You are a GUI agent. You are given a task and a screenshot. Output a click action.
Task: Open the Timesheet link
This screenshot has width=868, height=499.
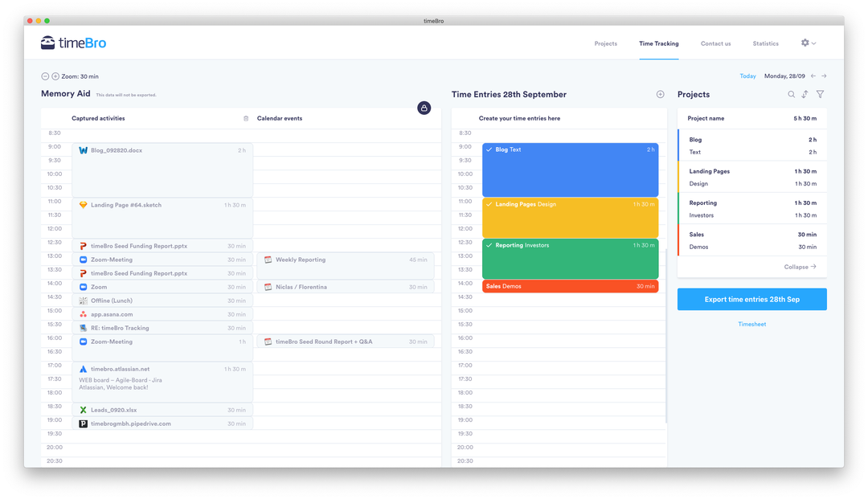(x=751, y=325)
